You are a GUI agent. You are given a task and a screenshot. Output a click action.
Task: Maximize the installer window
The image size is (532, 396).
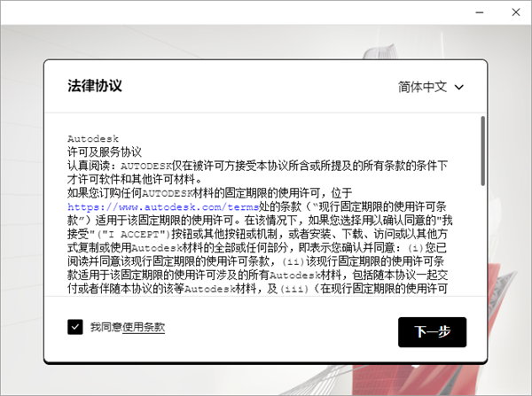click(492, 11)
